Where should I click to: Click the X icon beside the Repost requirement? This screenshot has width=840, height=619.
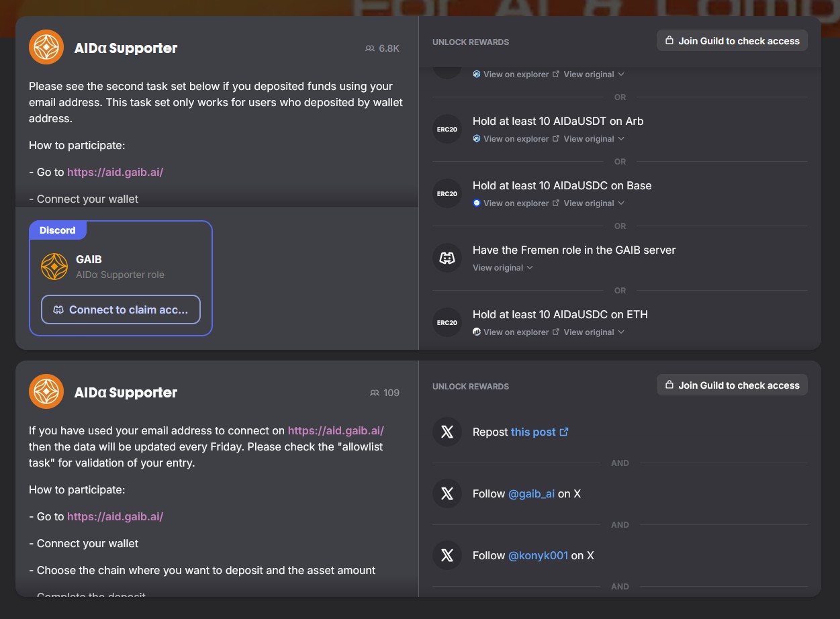click(x=447, y=432)
